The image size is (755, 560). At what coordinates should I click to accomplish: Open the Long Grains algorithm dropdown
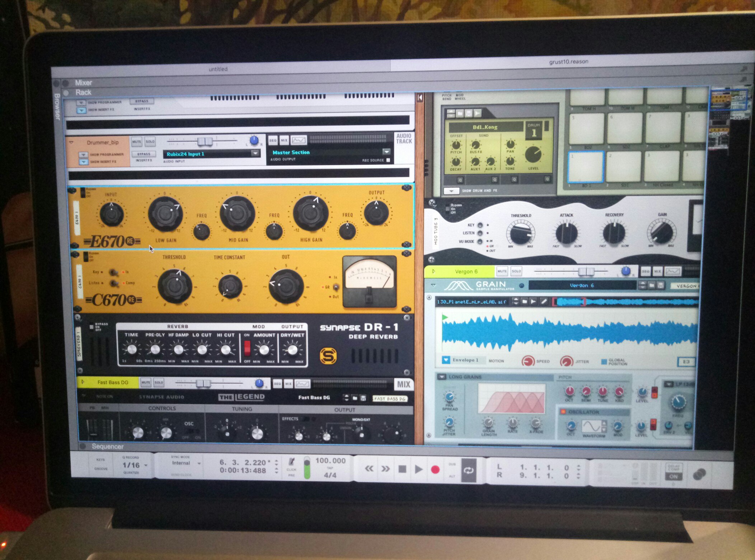point(442,377)
